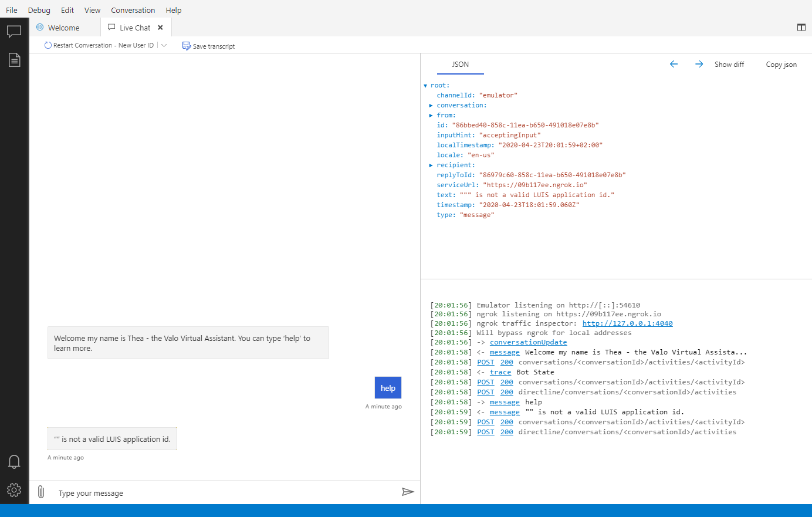
Task: Open notifications via the bell icon
Action: (x=14, y=462)
